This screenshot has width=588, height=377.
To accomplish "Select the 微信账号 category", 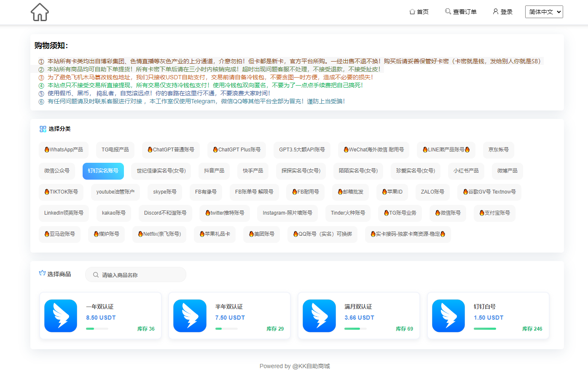I will [448, 213].
